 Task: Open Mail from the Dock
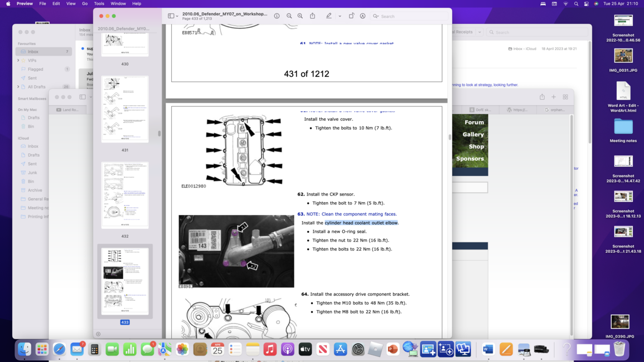(77, 349)
